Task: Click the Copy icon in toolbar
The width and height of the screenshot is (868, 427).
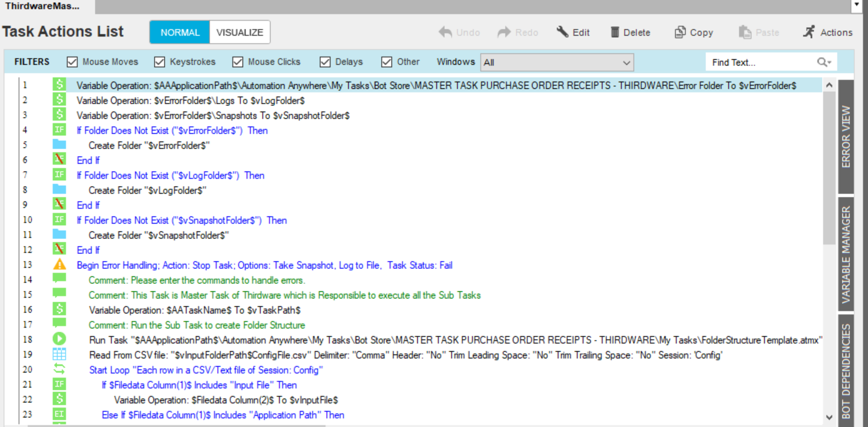Action: pos(680,32)
